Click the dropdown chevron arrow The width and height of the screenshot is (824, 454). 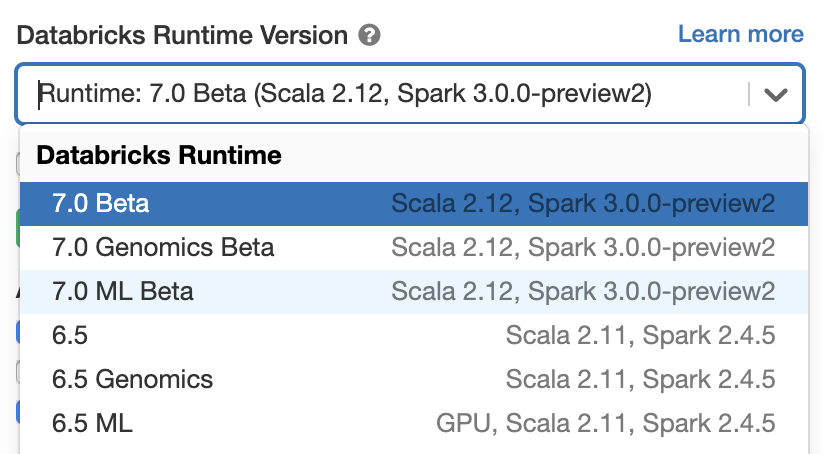point(776,95)
